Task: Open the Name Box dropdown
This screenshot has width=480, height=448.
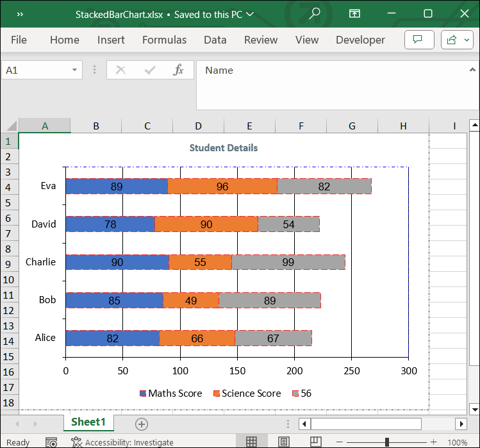Action: (x=74, y=70)
